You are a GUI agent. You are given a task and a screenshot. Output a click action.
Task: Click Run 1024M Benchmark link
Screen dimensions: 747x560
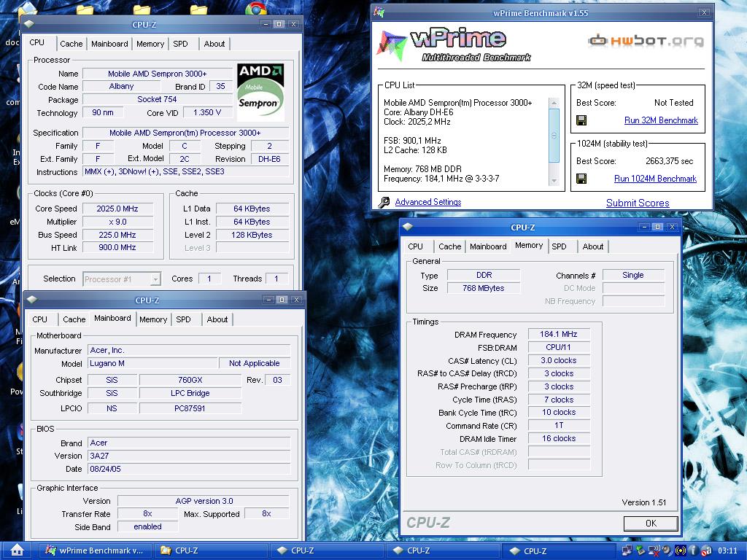coord(655,179)
